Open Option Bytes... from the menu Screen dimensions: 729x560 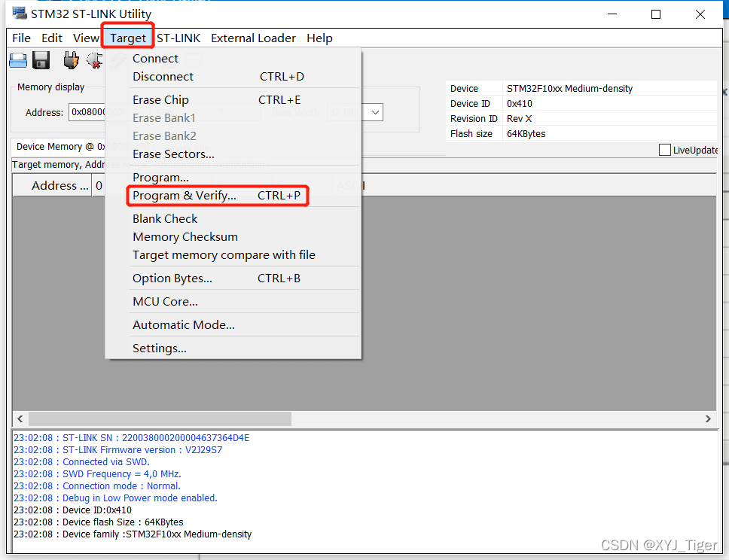click(x=233, y=278)
